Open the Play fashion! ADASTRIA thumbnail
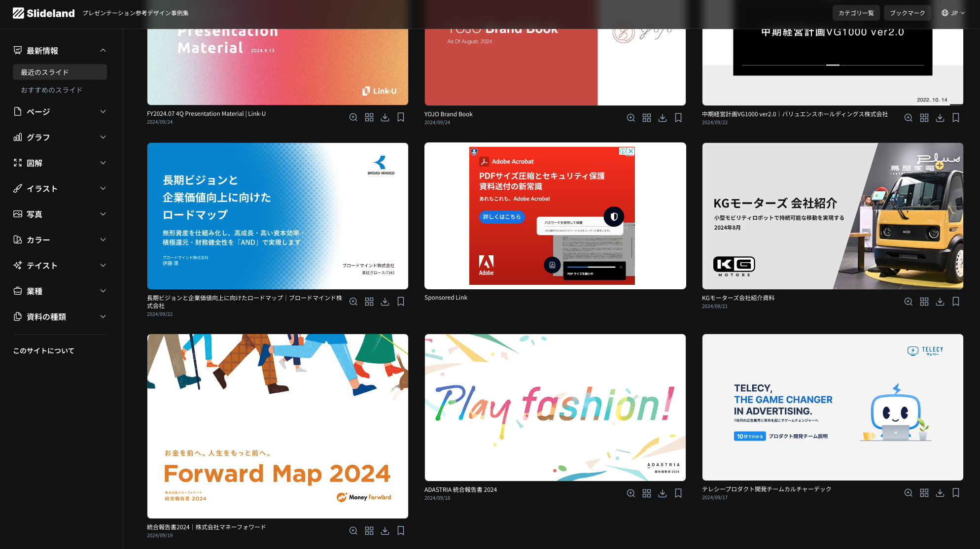980x549 pixels. (x=555, y=407)
